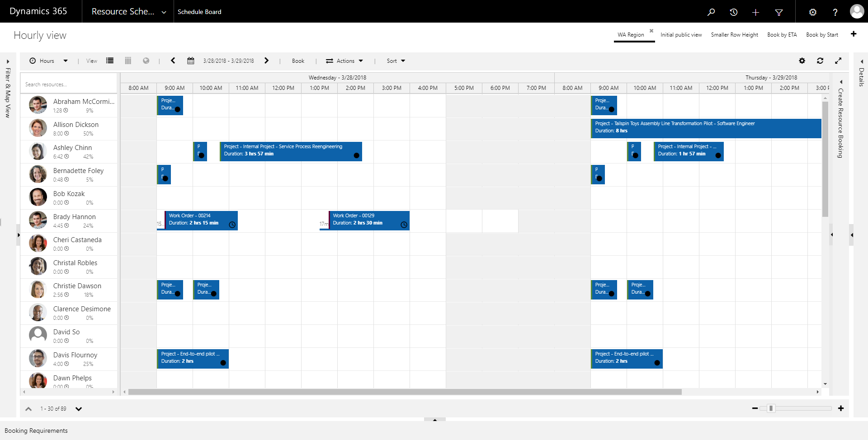Go to next date range arrow
The image size is (868, 440).
coord(266,61)
